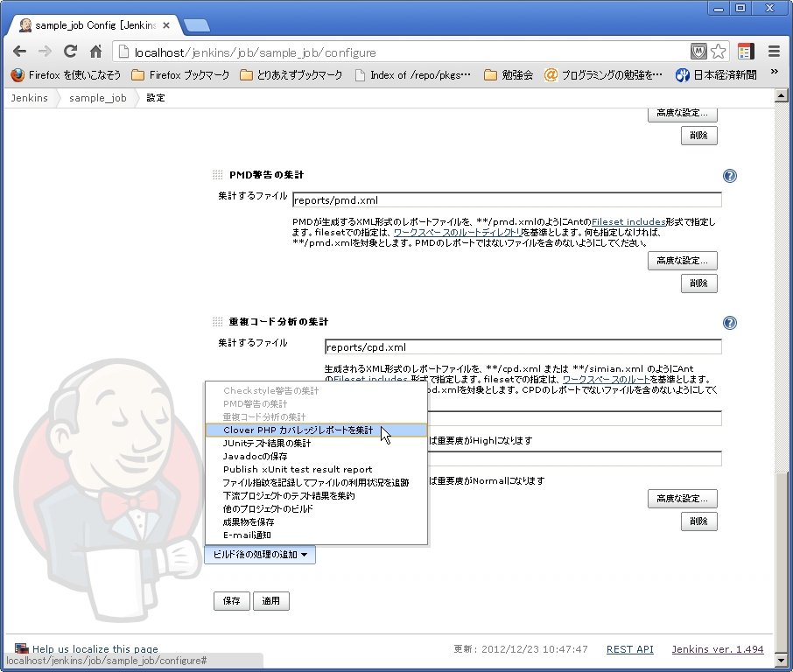Go to sample_job breadcrumb
The height and width of the screenshot is (672, 793).
tap(98, 98)
